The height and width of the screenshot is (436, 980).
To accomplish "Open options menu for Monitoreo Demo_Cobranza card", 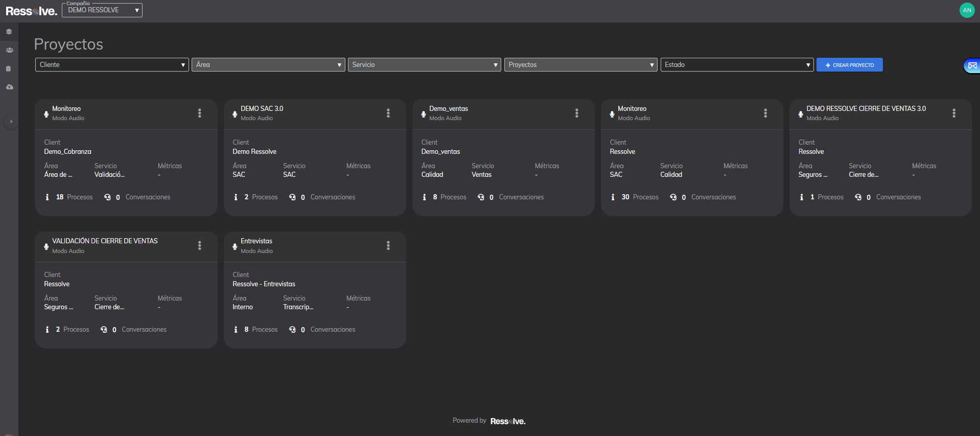I will pos(200,113).
